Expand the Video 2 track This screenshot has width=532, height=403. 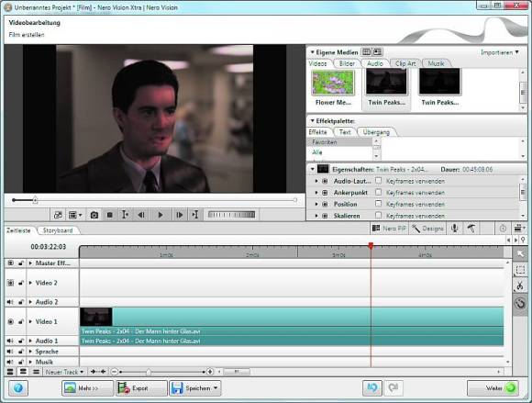(x=31, y=283)
